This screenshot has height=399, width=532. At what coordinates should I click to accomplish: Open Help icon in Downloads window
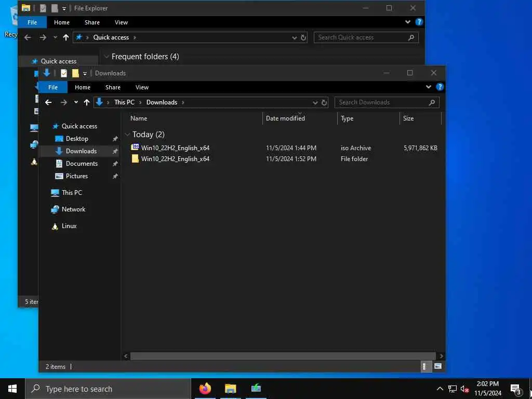pos(440,87)
